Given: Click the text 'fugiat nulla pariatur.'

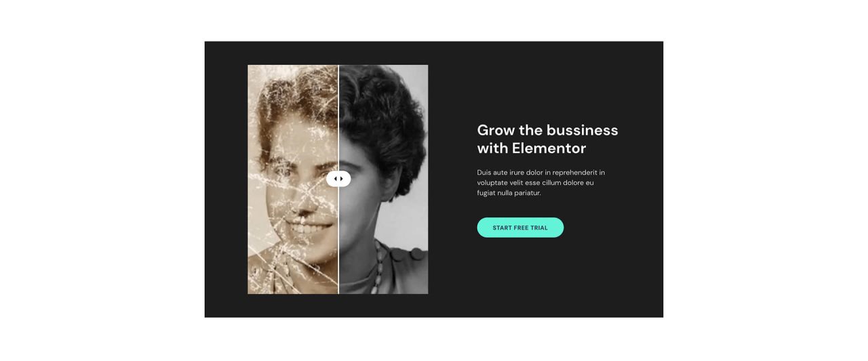Looking at the screenshot, I should click(509, 193).
